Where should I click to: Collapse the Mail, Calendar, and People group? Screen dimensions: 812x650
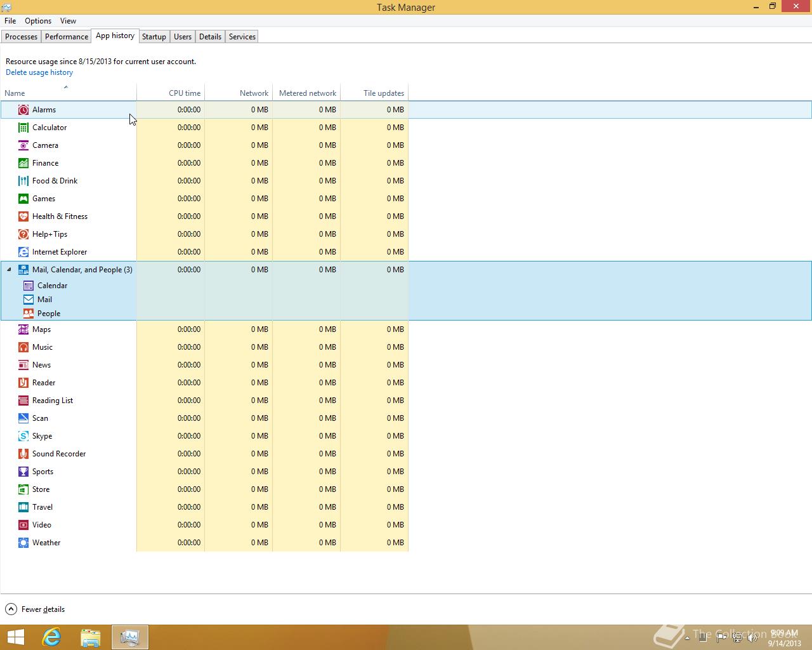(9, 270)
